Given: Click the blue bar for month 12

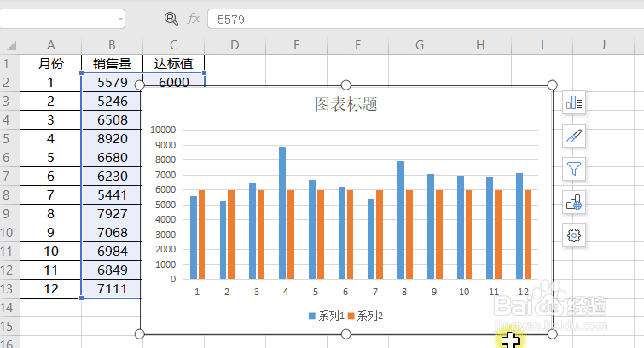Looking at the screenshot, I should click(x=519, y=226).
